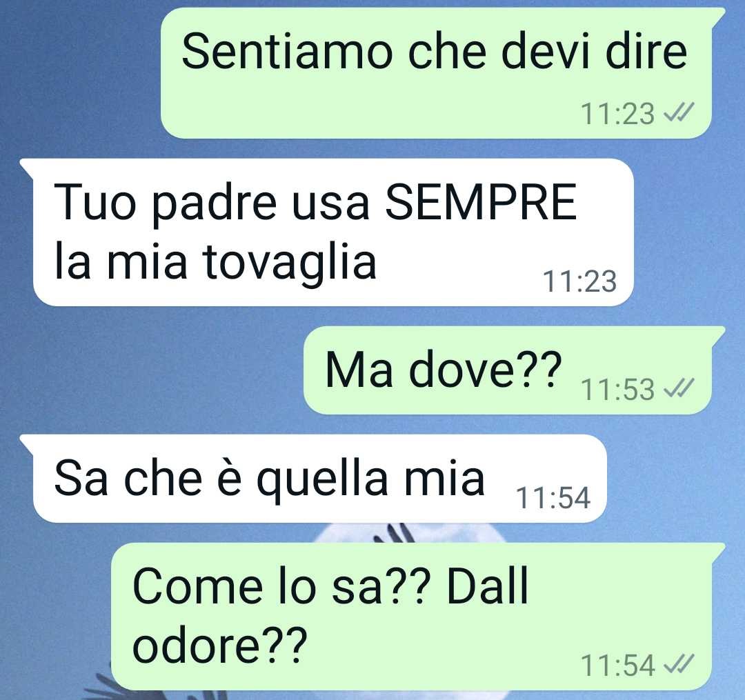Click the 11:23 timestamp on the tovaglia message

579,281
